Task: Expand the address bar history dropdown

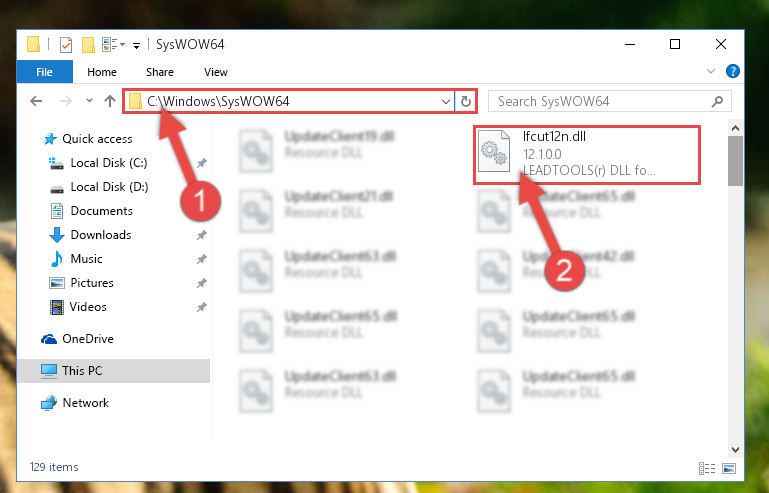Action: (445, 102)
